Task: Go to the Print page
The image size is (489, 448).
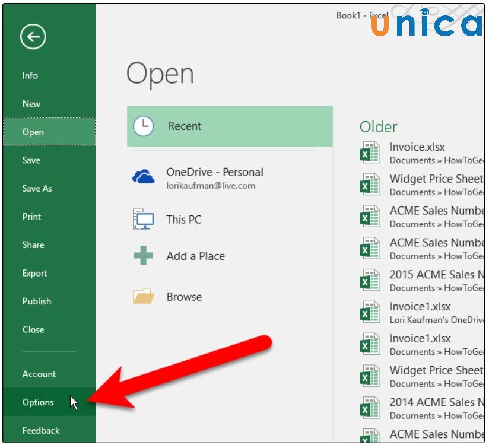Action: pyautogui.click(x=49, y=217)
